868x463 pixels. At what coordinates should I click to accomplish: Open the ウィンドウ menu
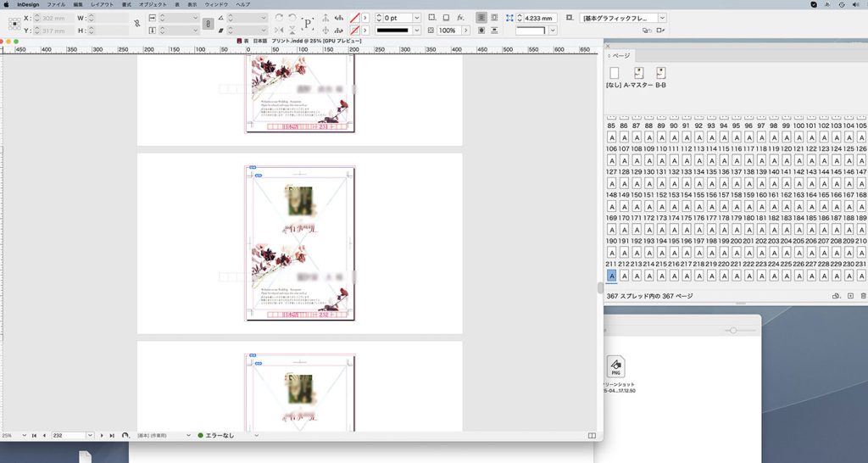click(216, 4)
